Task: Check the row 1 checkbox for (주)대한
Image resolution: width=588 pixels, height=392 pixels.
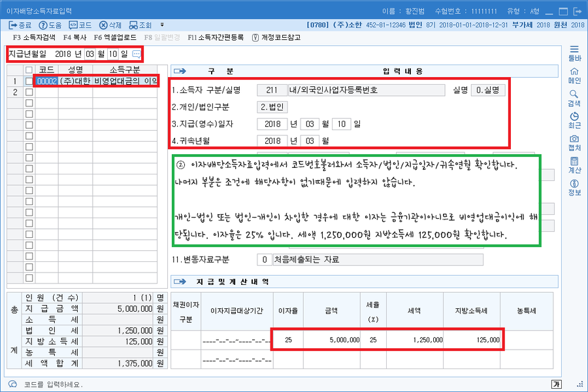Action: (x=29, y=81)
